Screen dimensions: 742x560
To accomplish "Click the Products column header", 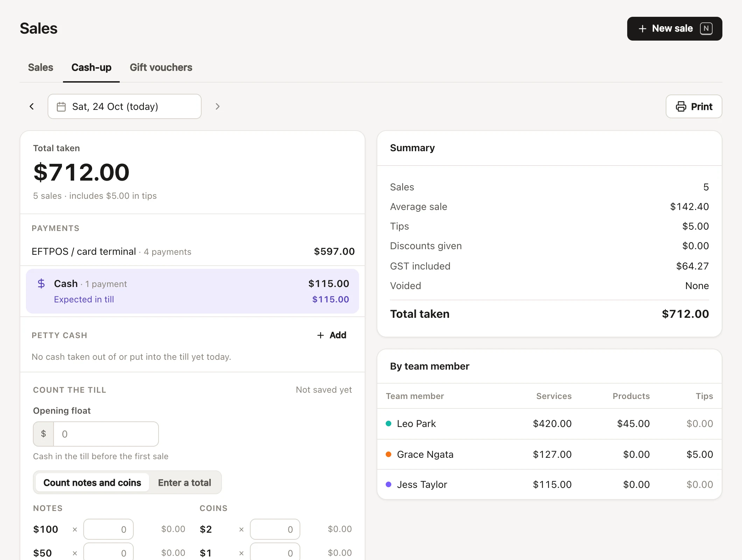I will pos(631,396).
